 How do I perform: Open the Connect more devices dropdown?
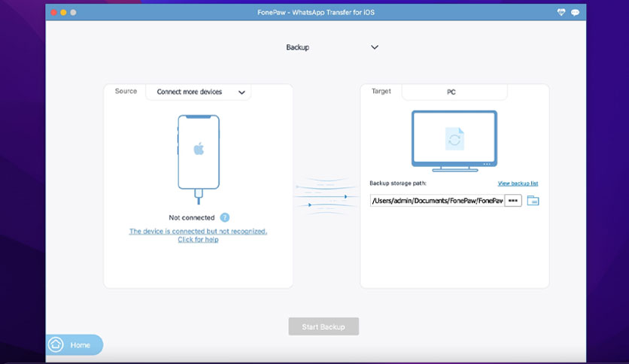point(199,92)
